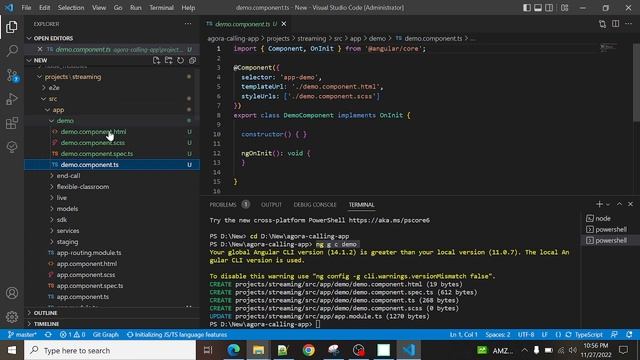Image resolution: width=640 pixels, height=360 pixels.
Task: Maximize the terminal panel size
Action: (x=619, y=204)
